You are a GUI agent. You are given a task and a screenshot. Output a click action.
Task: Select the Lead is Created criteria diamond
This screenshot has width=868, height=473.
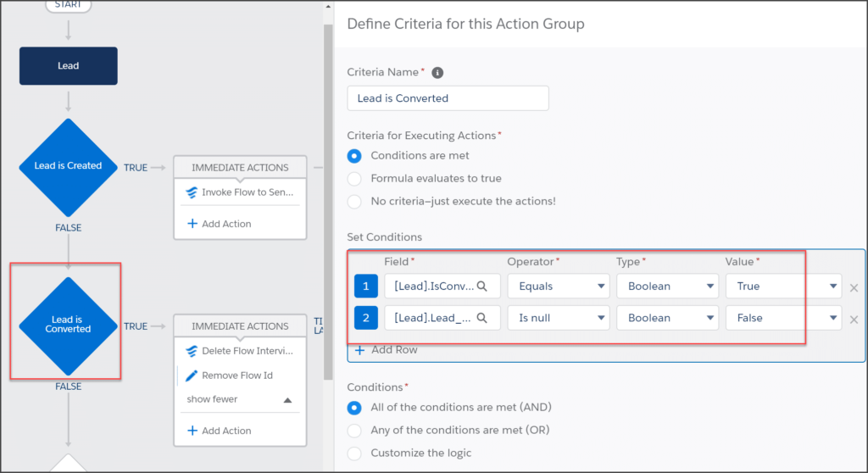point(68,167)
